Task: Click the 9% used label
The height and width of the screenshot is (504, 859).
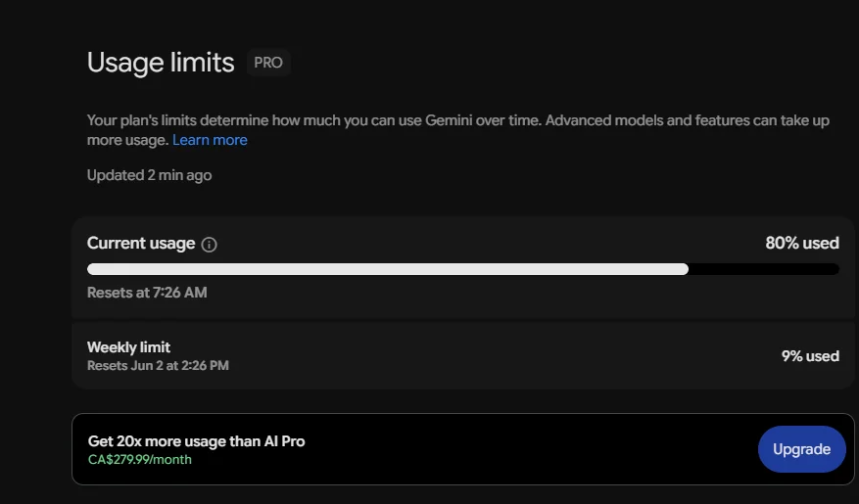Action: coord(810,356)
